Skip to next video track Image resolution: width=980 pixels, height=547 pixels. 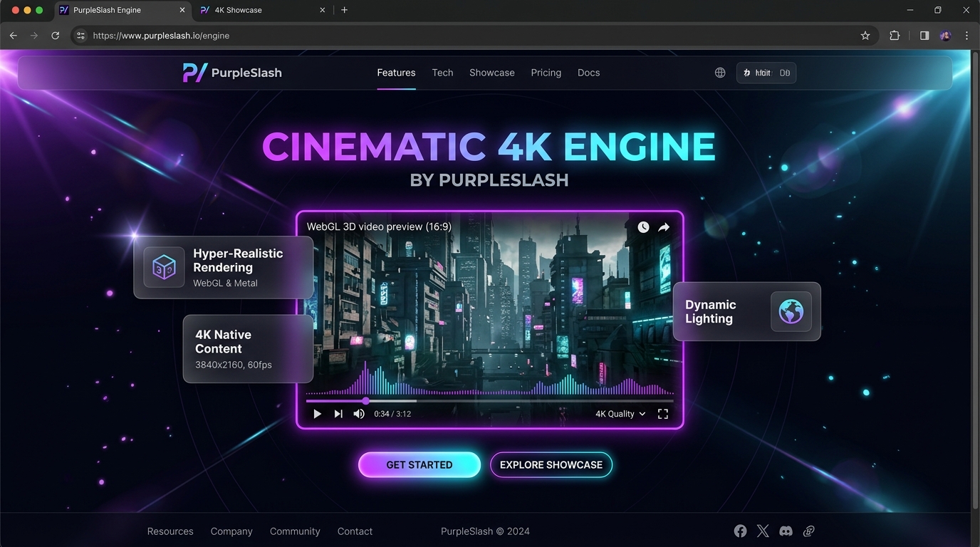pos(338,414)
